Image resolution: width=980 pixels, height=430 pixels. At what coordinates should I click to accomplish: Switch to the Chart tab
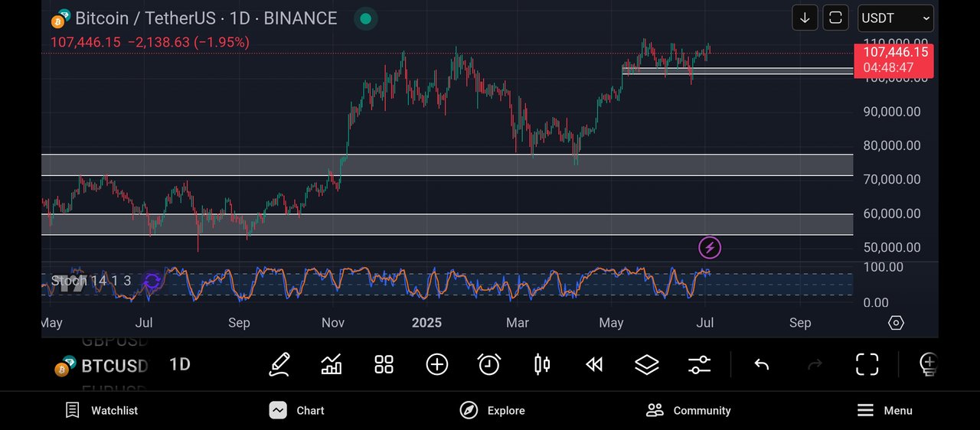coord(297,411)
